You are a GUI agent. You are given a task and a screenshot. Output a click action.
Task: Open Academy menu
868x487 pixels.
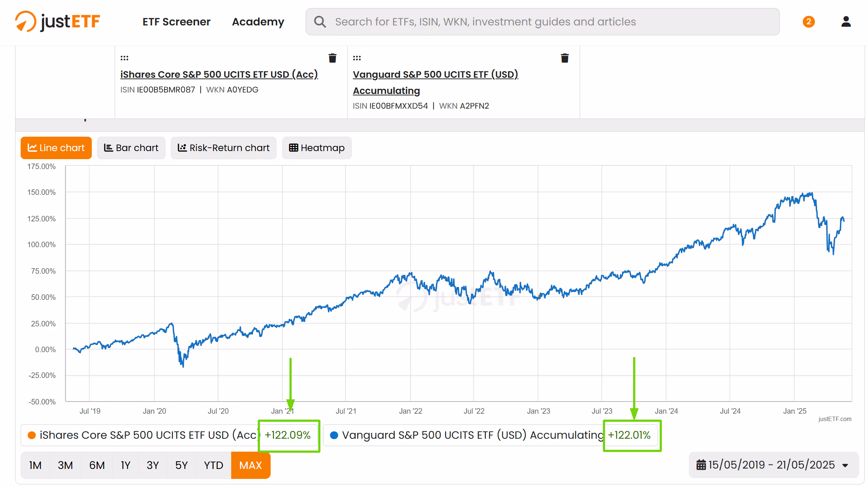click(258, 22)
